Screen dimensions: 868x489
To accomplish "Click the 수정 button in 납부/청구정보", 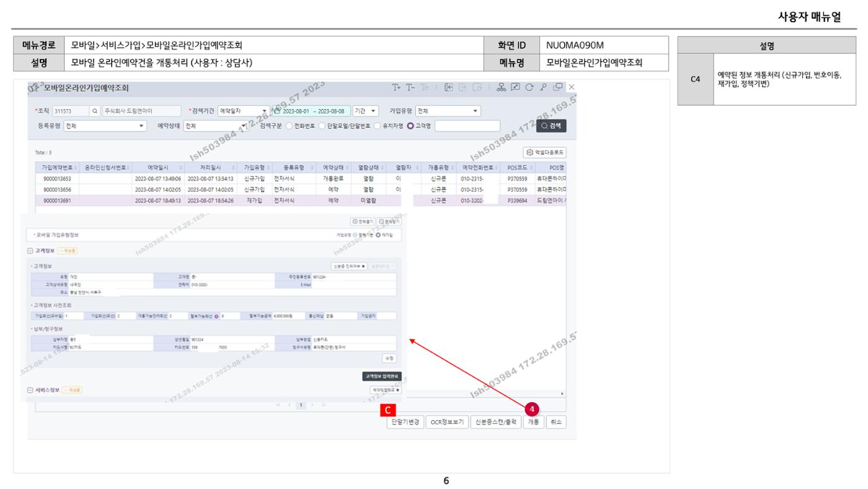I will [x=390, y=358].
